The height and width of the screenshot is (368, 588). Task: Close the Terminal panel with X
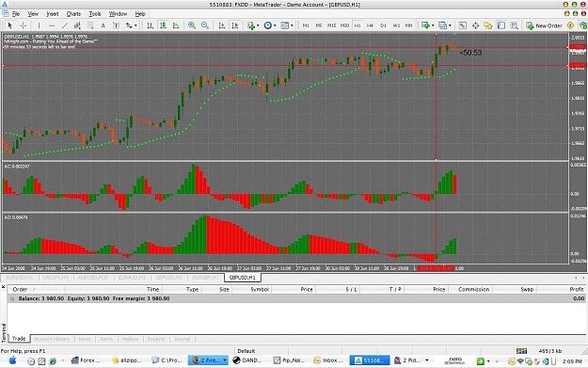tap(3, 287)
